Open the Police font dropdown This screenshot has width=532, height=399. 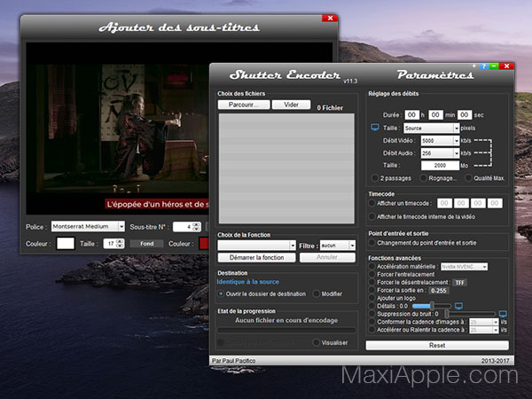click(x=86, y=226)
